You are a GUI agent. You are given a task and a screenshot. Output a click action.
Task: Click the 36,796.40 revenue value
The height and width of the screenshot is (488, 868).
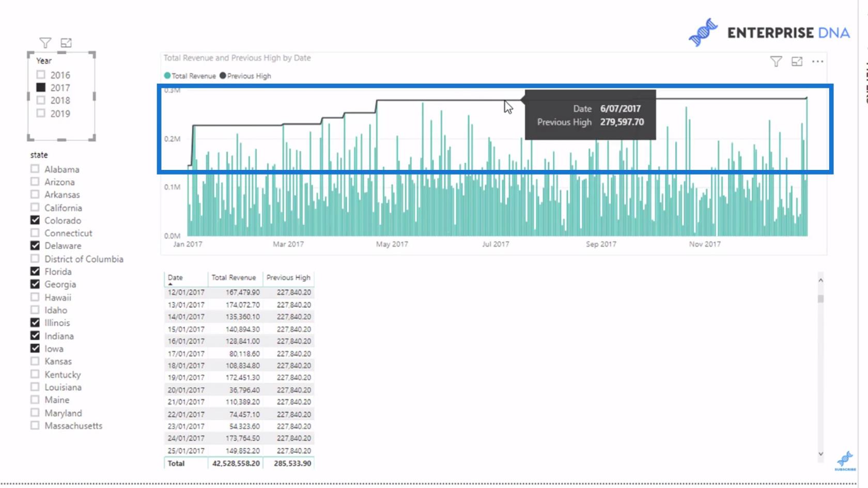tap(244, 390)
